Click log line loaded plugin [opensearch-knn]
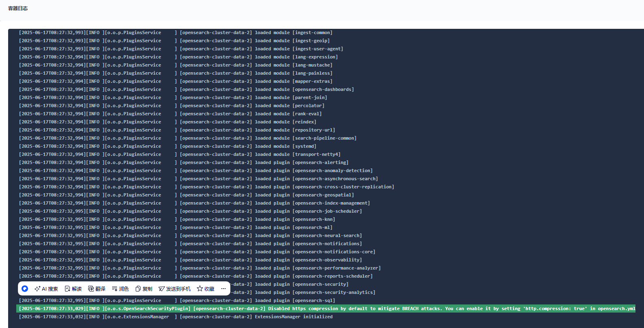The image size is (644, 328). click(177, 219)
